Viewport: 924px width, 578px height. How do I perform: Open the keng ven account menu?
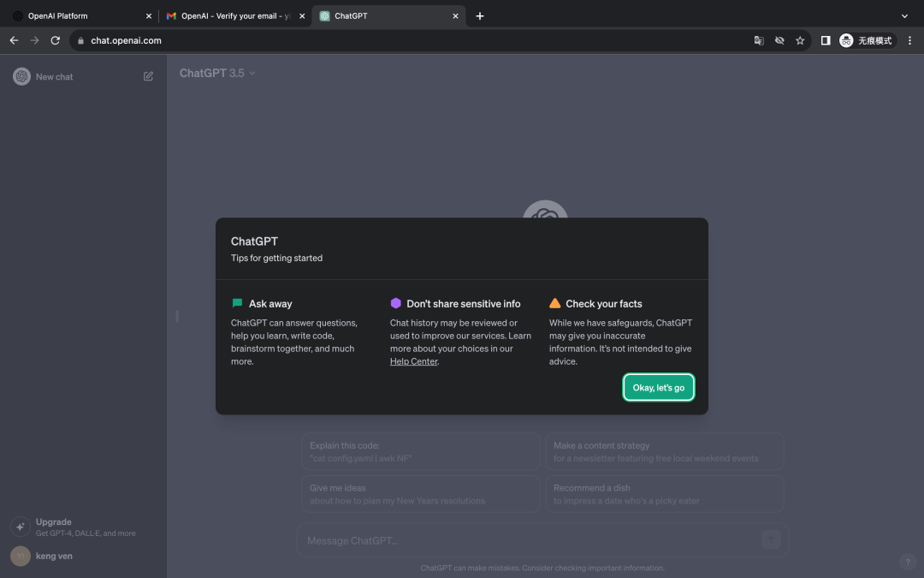pyautogui.click(x=51, y=556)
